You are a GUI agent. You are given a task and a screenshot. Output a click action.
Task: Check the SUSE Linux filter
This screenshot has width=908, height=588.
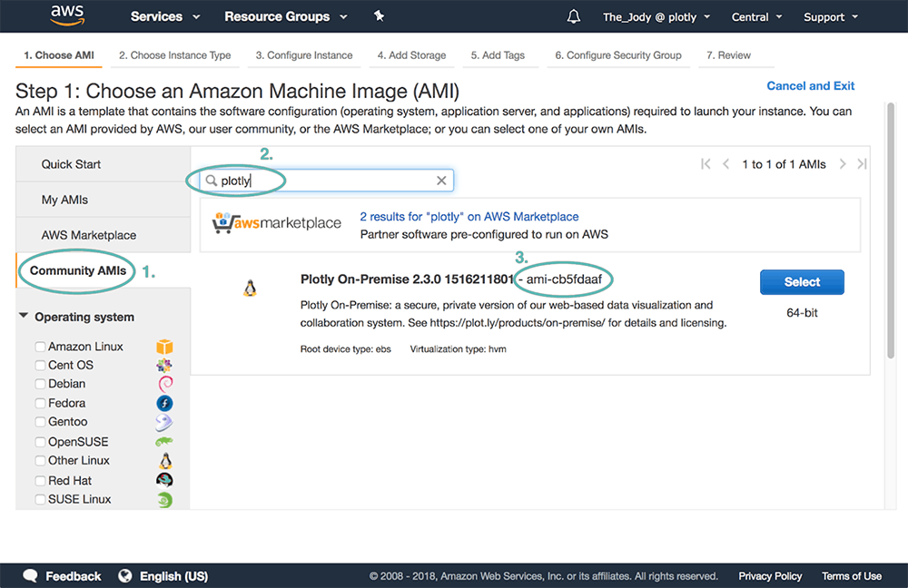click(x=40, y=499)
